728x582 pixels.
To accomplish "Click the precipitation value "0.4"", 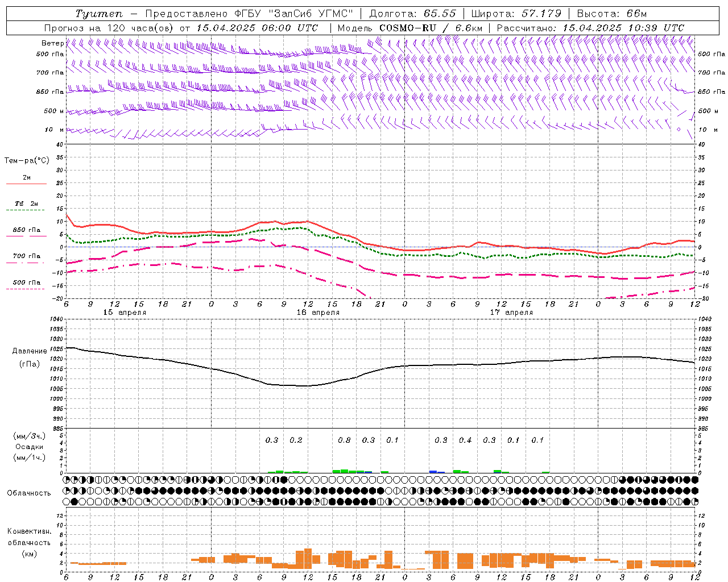I will (465, 440).
